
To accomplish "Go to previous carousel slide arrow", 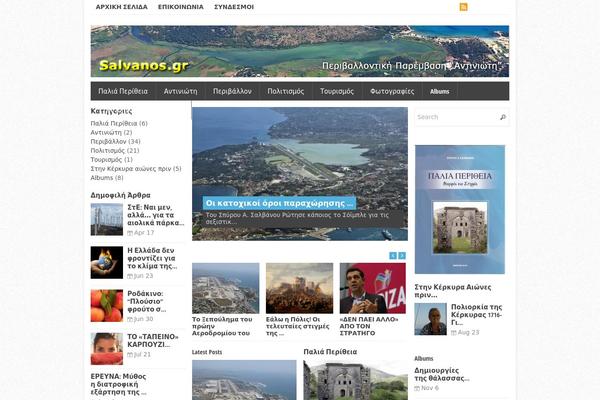I will [393, 256].
